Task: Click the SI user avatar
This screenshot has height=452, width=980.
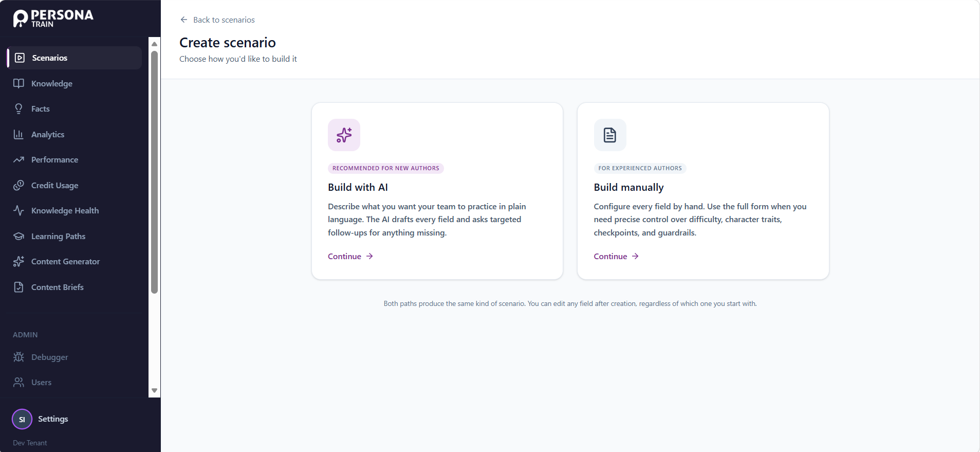Action: click(22, 419)
